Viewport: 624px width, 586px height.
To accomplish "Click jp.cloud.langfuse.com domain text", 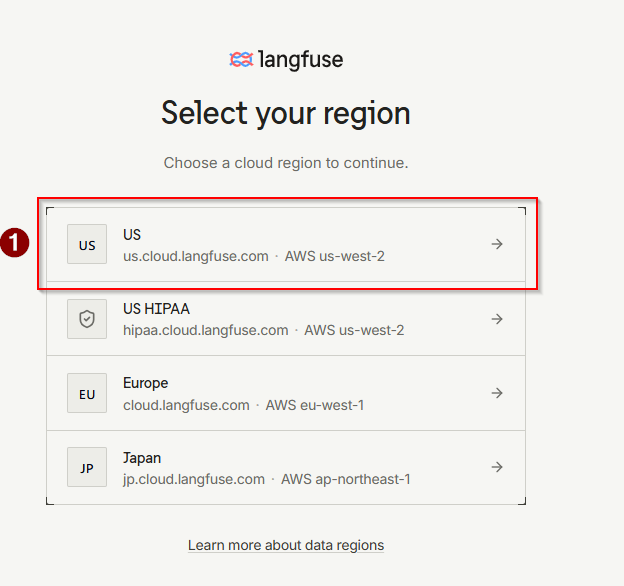I will [x=194, y=479].
